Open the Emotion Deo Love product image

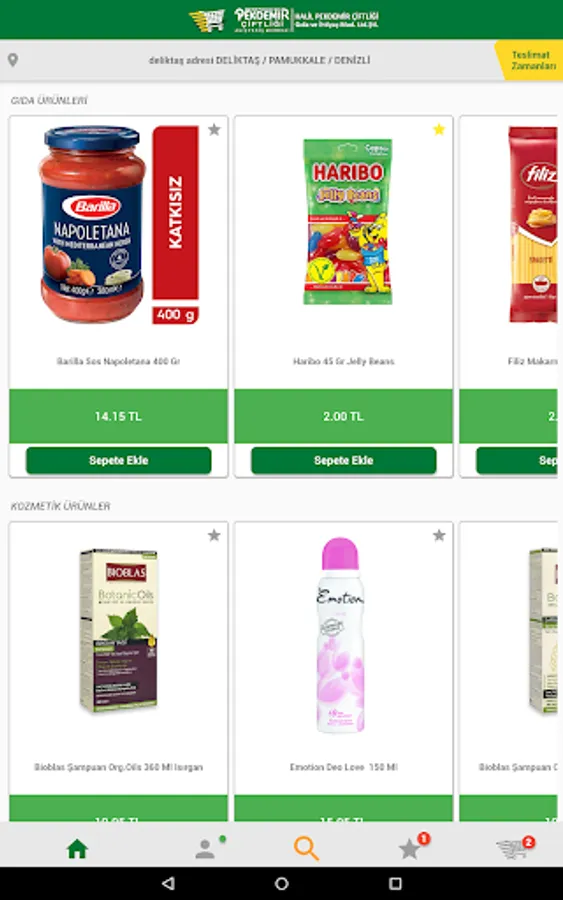pyautogui.click(x=341, y=635)
